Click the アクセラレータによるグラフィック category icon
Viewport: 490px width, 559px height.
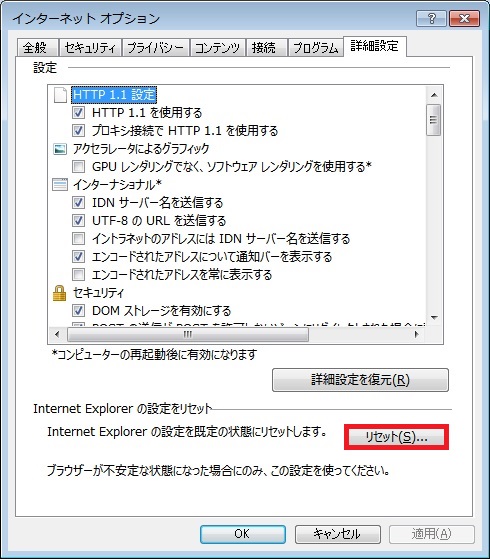pyautogui.click(x=60, y=149)
